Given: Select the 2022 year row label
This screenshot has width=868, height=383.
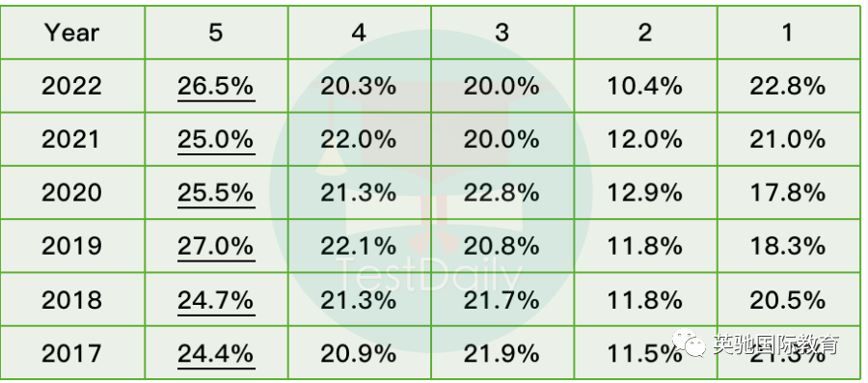Looking at the screenshot, I should [x=72, y=86].
